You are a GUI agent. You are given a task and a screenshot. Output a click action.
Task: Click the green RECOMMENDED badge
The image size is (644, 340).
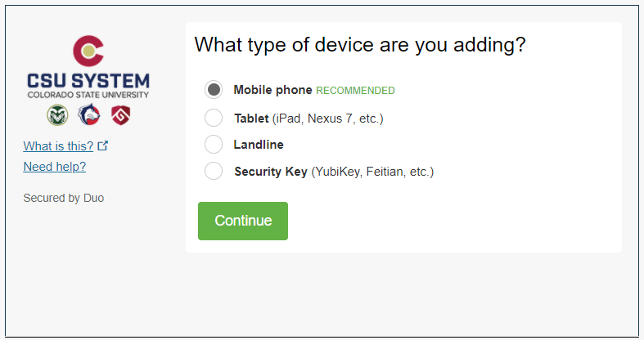point(355,91)
